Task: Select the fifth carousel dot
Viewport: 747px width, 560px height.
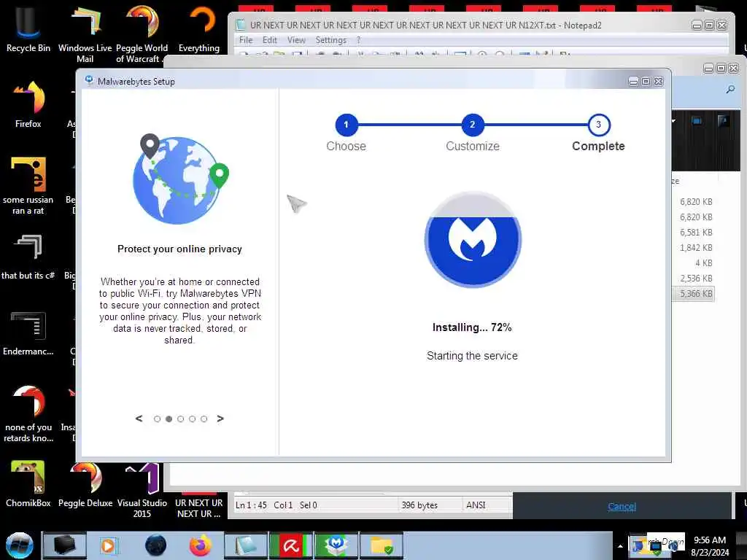Action: coord(204,419)
